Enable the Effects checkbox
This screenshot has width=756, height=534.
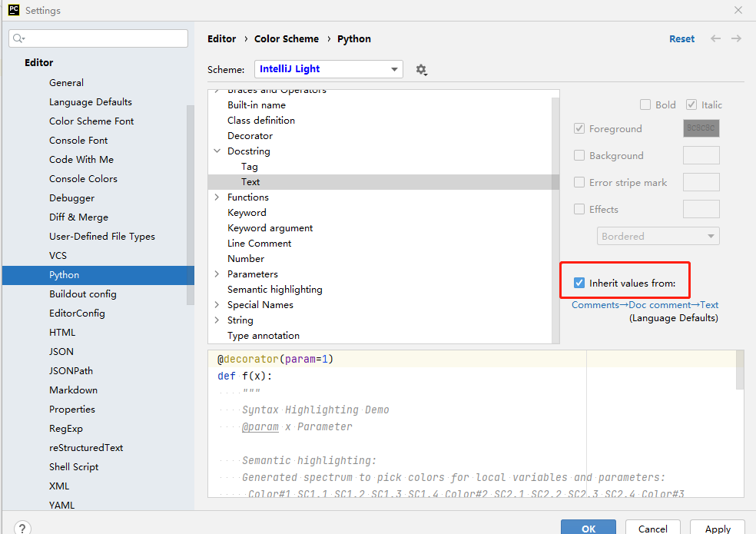pos(579,209)
